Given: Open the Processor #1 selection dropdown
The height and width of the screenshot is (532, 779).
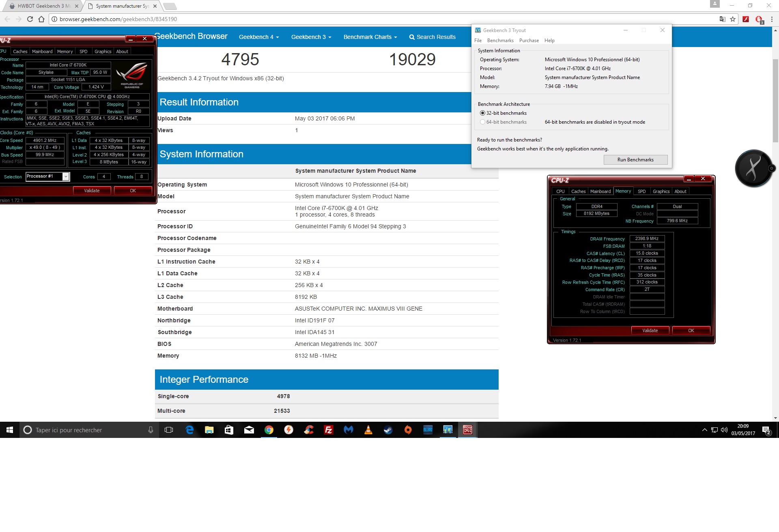Looking at the screenshot, I should pos(66,176).
